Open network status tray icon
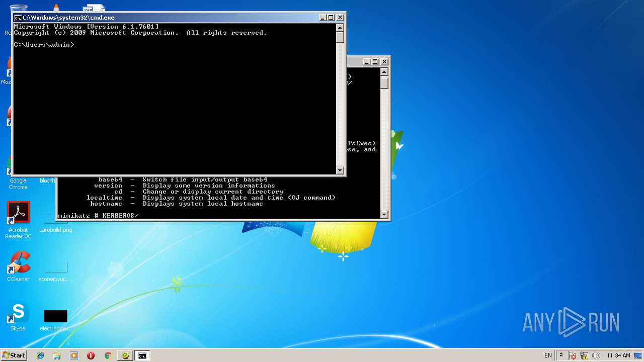Screen dimensions: 644x362 pyautogui.click(x=584, y=355)
